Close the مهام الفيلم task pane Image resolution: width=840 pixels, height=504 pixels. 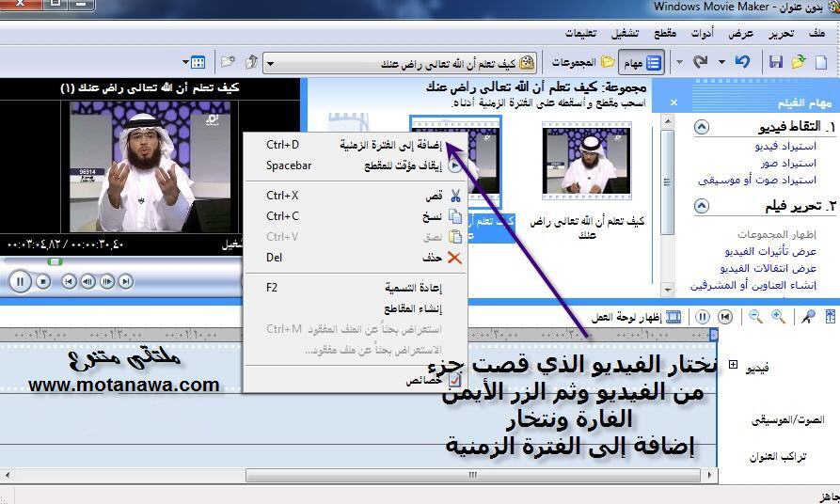tap(674, 102)
